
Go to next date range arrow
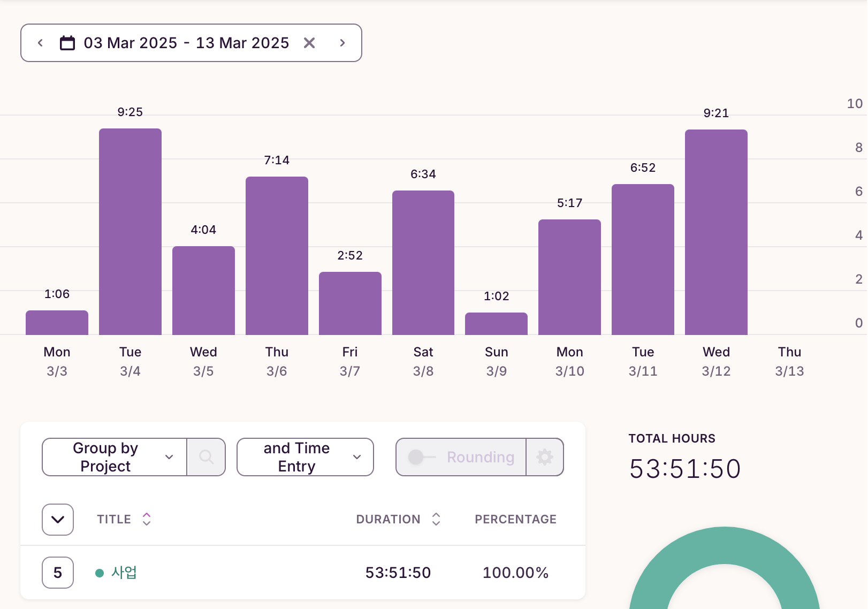(x=342, y=43)
